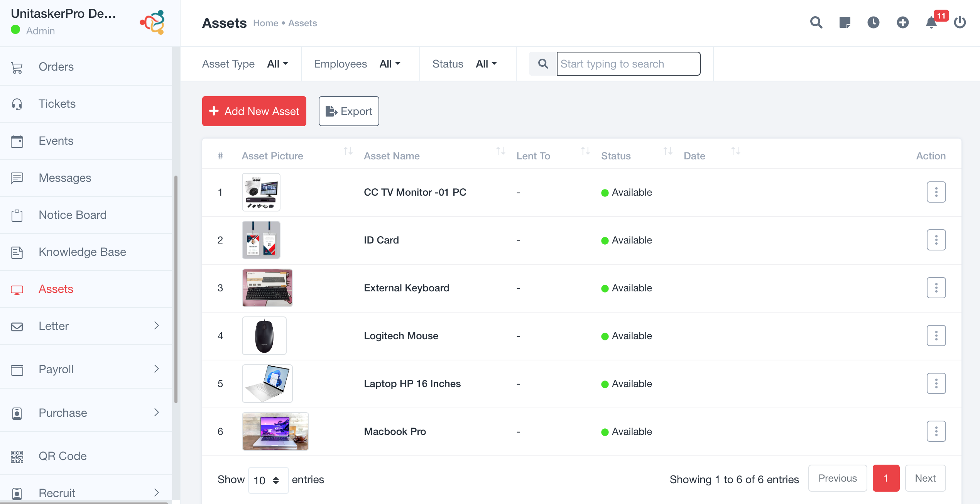980x504 pixels.
Task: Open the Employees All filter dropdown
Action: [x=390, y=64]
